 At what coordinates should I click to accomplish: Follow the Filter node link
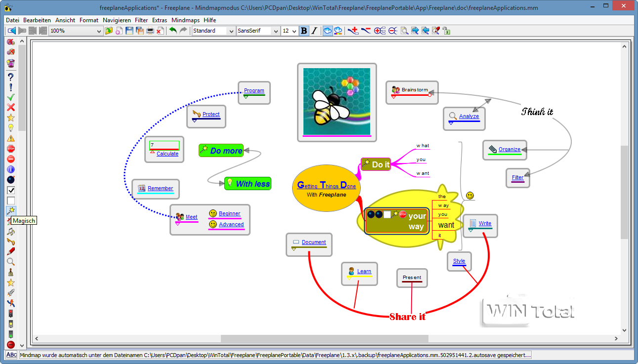point(517,177)
